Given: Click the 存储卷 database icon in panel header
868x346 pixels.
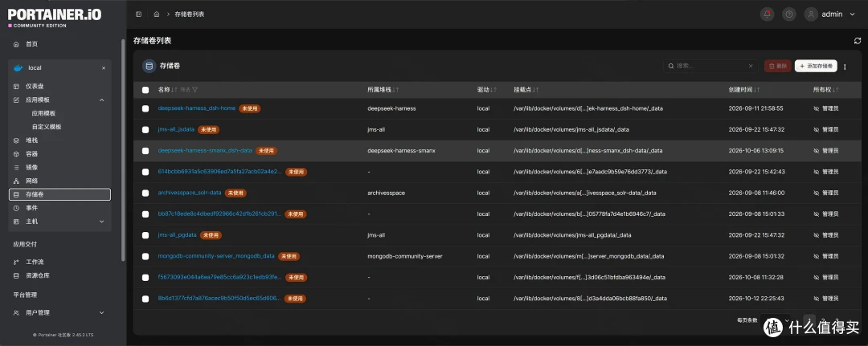Looking at the screenshot, I should coord(149,67).
